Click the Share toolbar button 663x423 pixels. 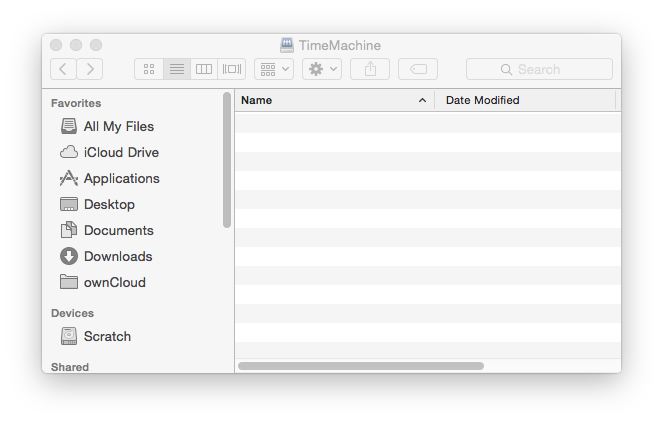point(370,69)
